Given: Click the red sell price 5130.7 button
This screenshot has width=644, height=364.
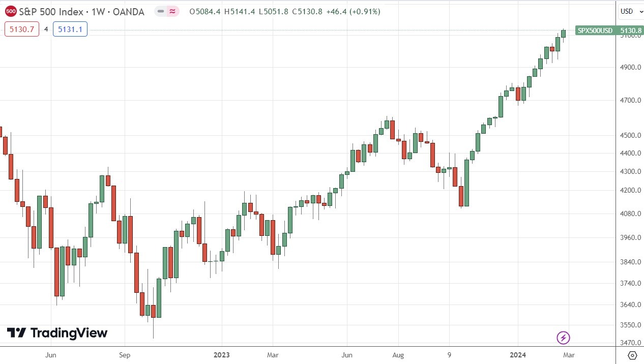Looking at the screenshot, I should pyautogui.click(x=21, y=29).
